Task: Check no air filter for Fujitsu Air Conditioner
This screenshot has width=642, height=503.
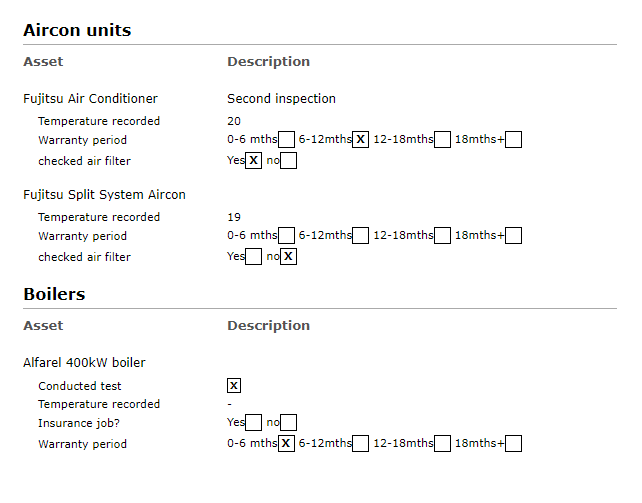Action: tap(289, 160)
